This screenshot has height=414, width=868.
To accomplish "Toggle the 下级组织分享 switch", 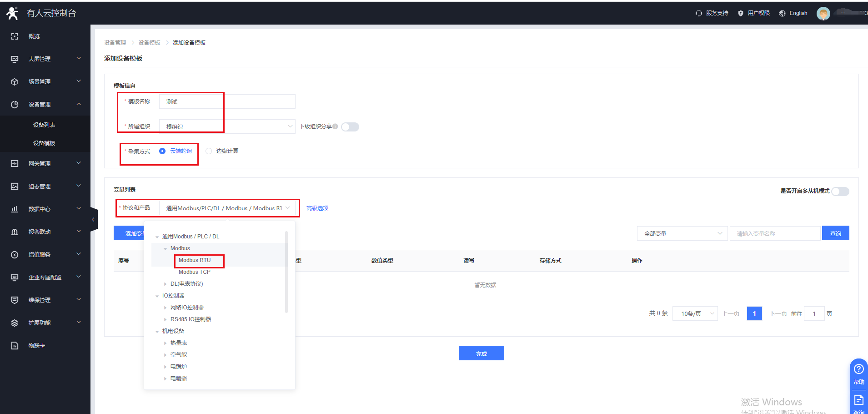I will click(x=350, y=127).
